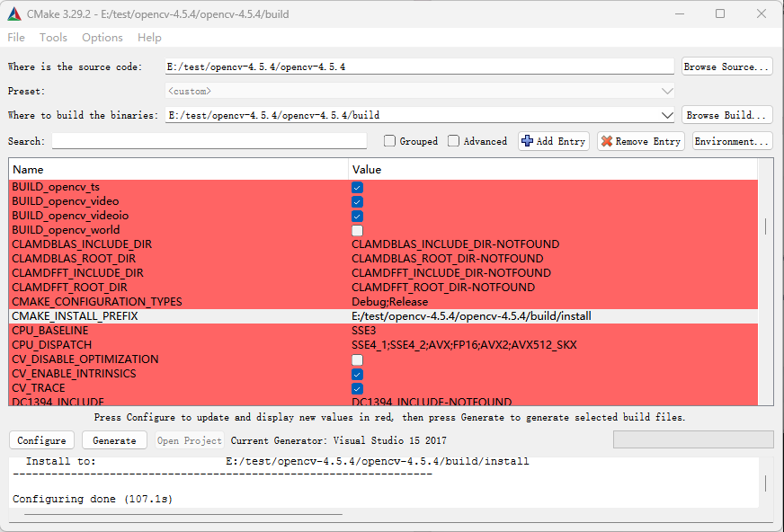Open the Preset dropdown showing custom
This screenshot has width=784, height=532.
[x=666, y=91]
